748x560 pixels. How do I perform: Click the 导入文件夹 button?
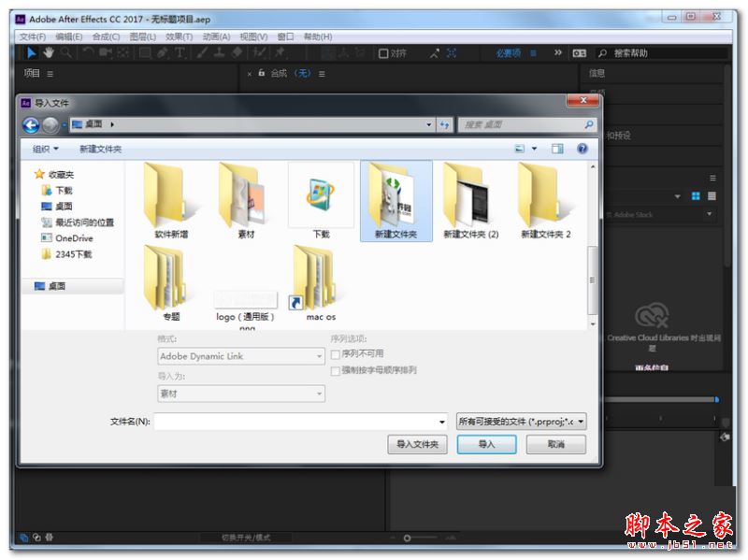pos(417,445)
